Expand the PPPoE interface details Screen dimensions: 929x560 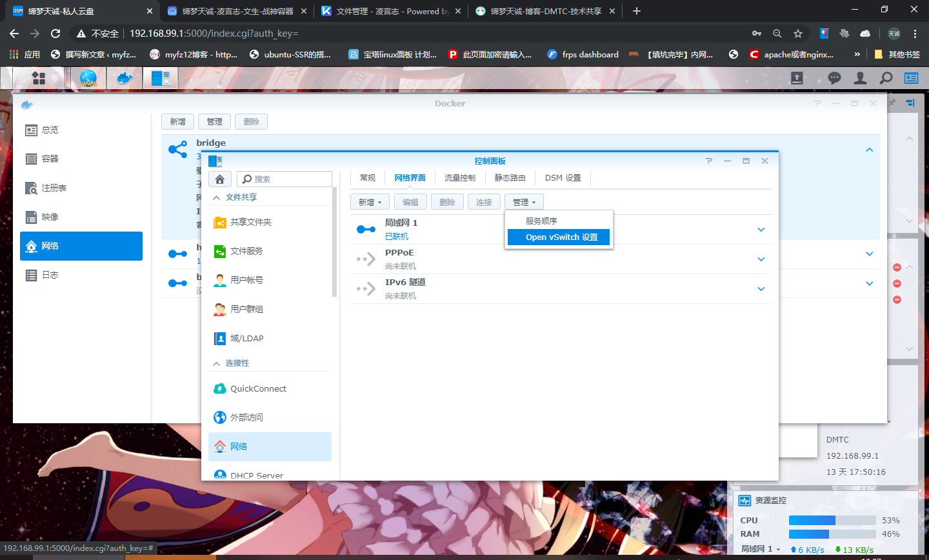pos(761,259)
